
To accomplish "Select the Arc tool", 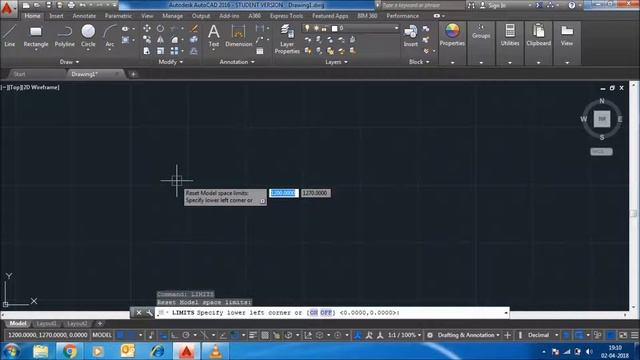I will coord(109,36).
